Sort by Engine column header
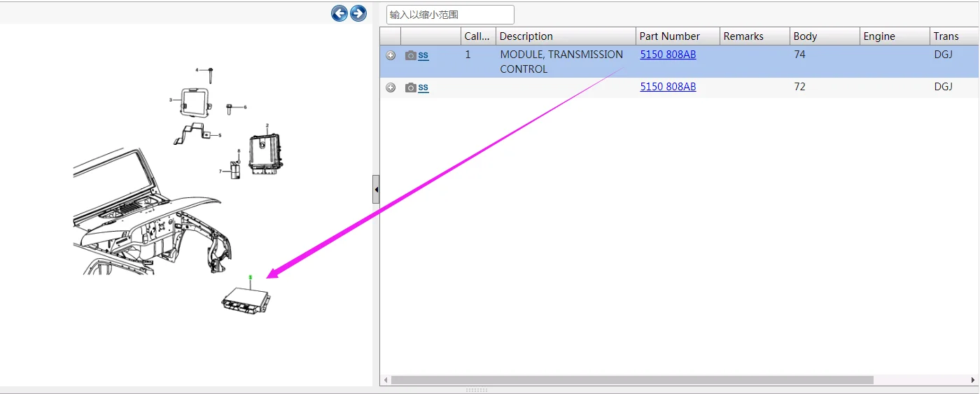The image size is (980, 394). coord(895,36)
